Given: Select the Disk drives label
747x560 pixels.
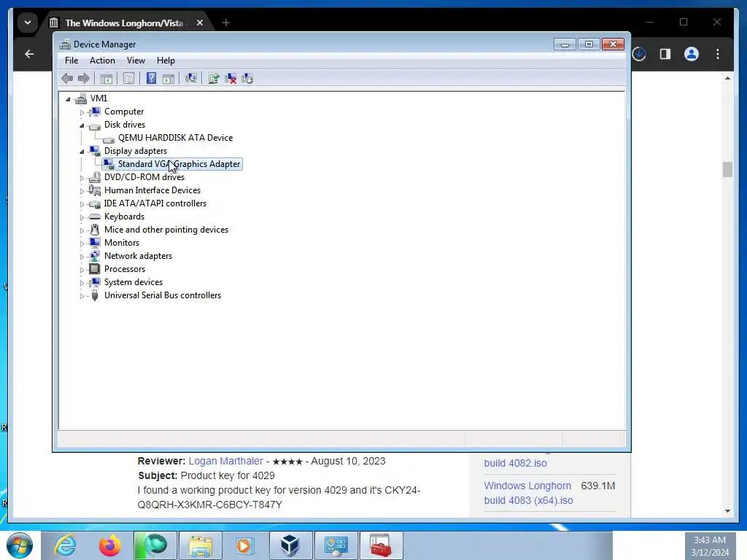Looking at the screenshot, I should (125, 124).
